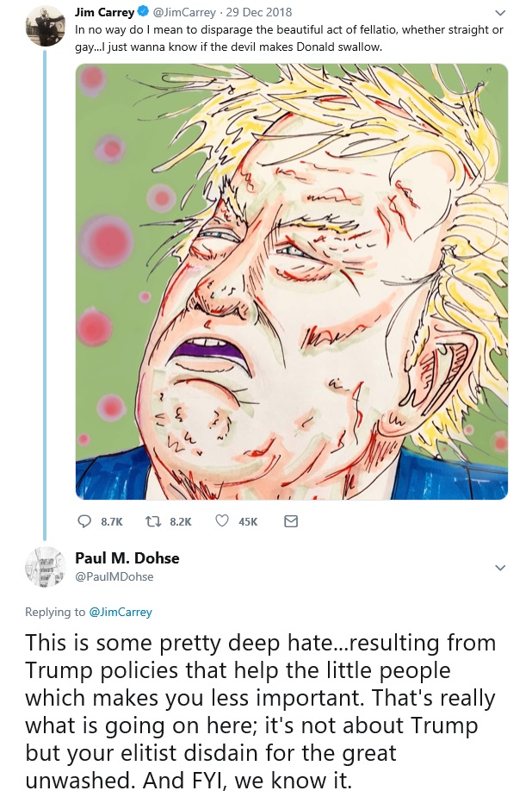Like the tweet with the heart icon

click(221, 521)
